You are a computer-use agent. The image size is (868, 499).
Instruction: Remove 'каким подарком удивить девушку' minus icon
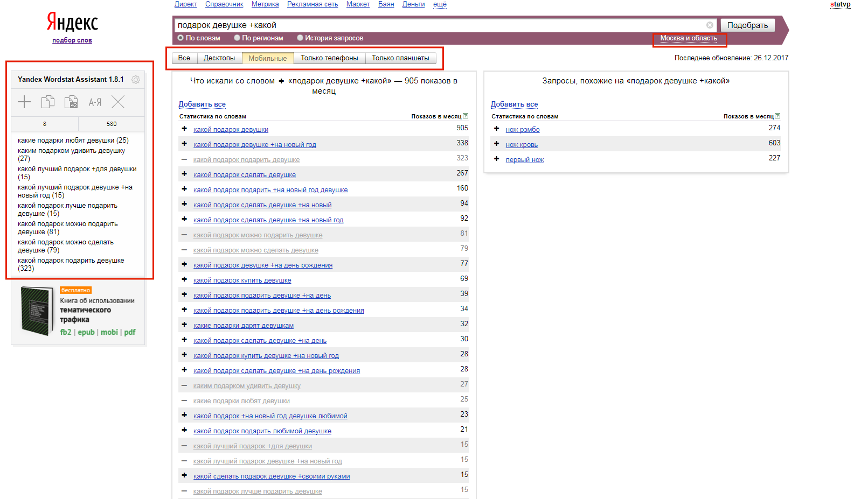coord(184,385)
